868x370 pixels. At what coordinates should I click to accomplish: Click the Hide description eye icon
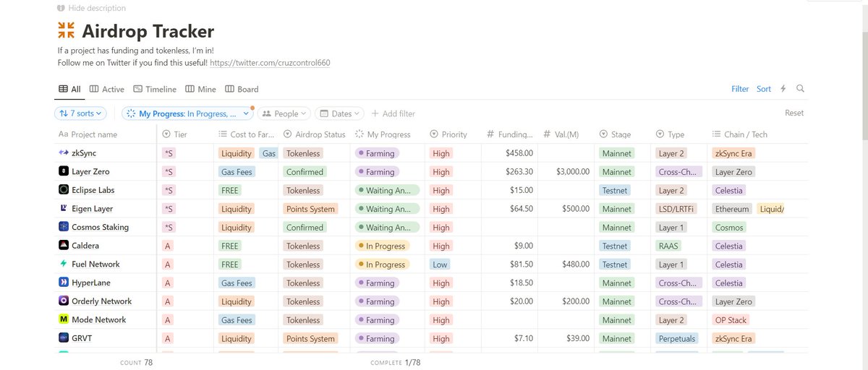pos(61,8)
